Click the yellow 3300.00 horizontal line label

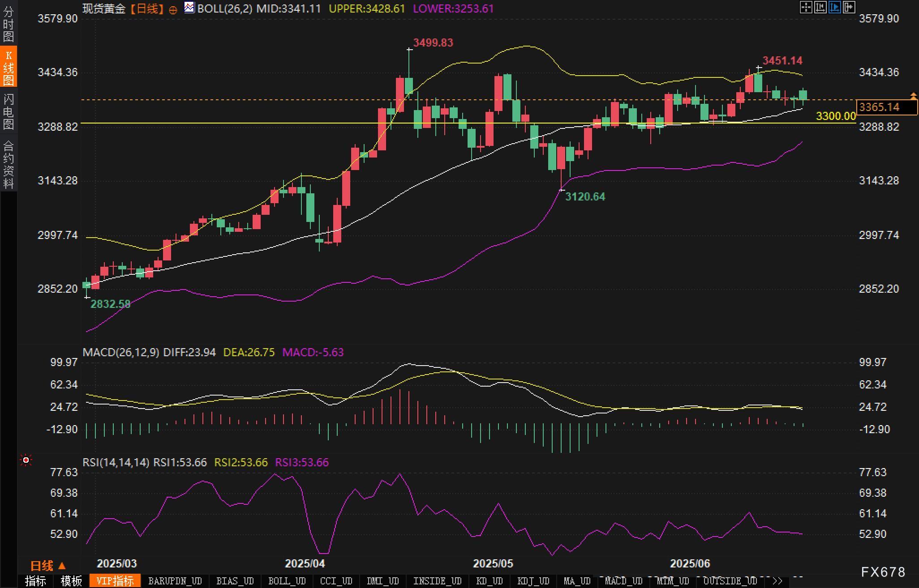click(836, 116)
